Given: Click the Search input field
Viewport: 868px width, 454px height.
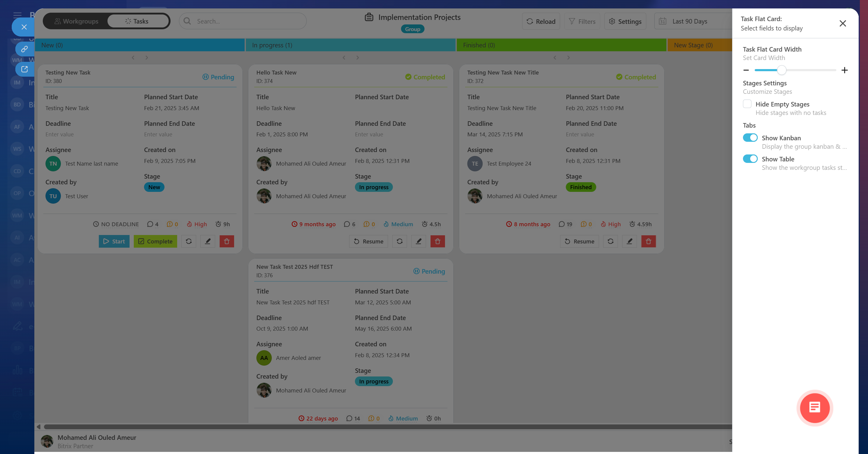Looking at the screenshot, I should 243,21.
